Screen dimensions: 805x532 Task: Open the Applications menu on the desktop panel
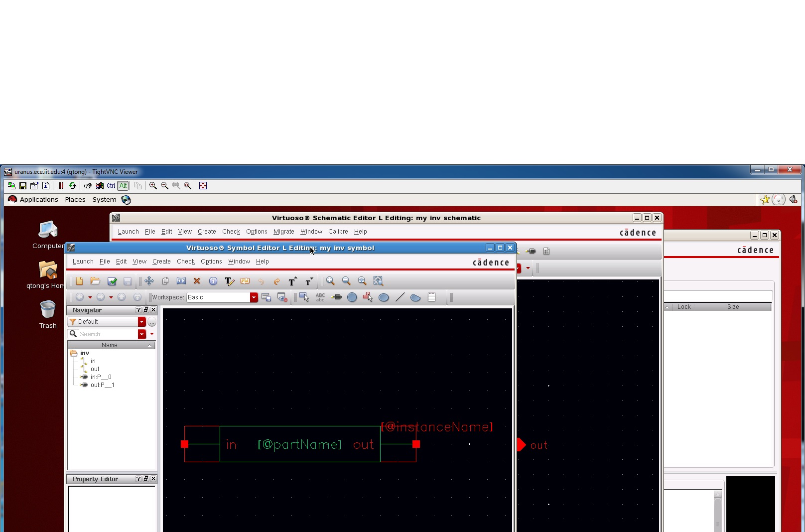39,200
